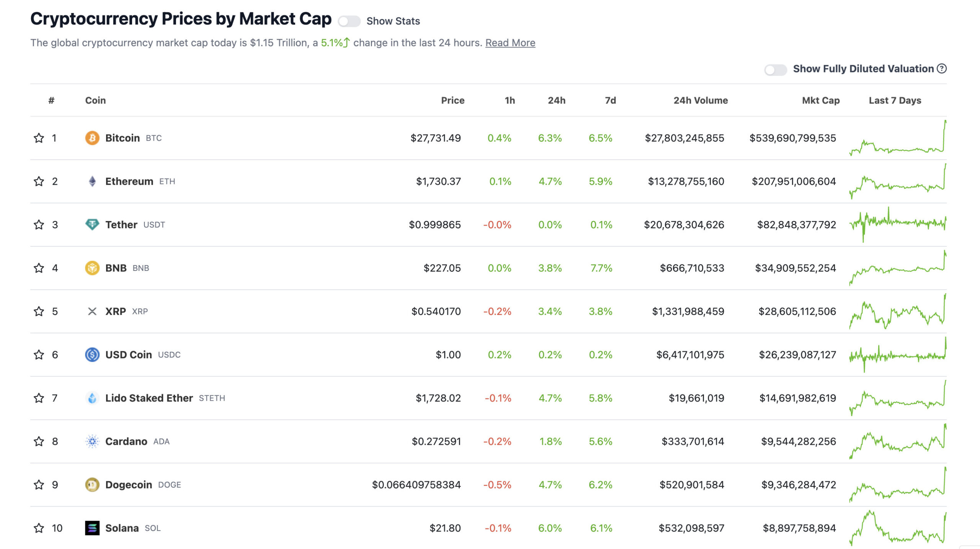Favorite Bitcoin with its star icon
The width and height of the screenshot is (980, 549).
point(39,138)
